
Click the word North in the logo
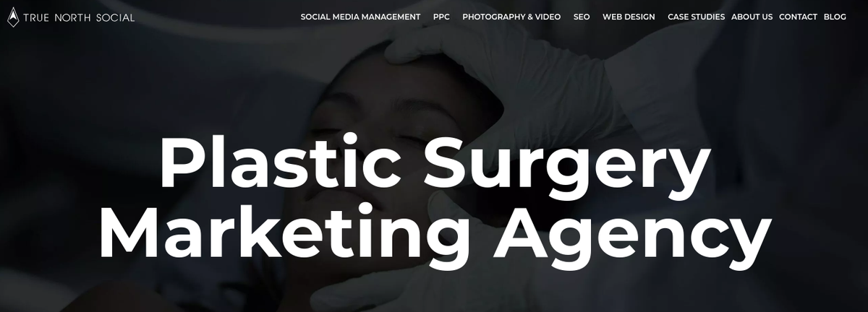72,17
